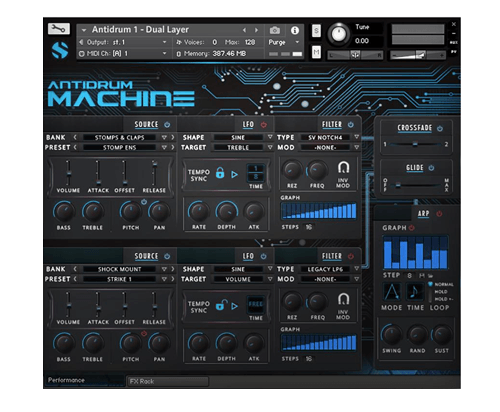The image size is (500, 412).
Task: Open Legacy LP6 filter type dropdown
Action: click(x=356, y=269)
